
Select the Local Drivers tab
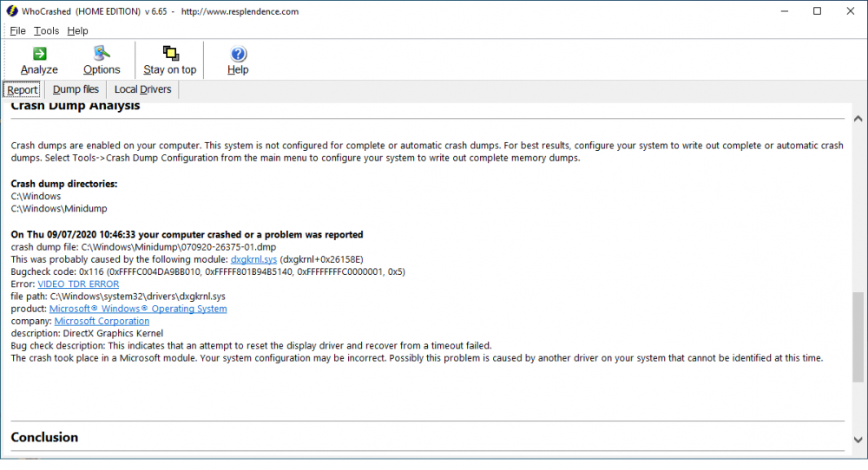[142, 89]
